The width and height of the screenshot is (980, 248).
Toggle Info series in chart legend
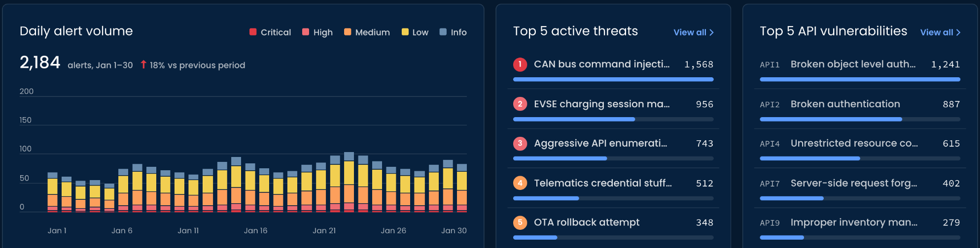click(x=453, y=32)
